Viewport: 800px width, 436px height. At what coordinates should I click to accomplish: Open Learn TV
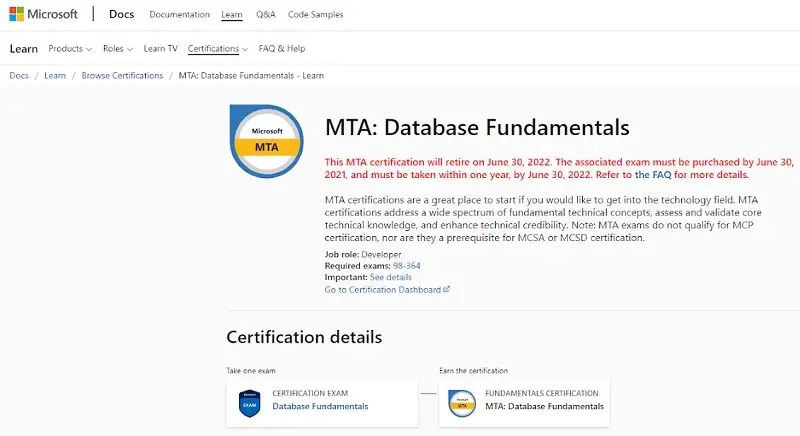[x=161, y=48]
